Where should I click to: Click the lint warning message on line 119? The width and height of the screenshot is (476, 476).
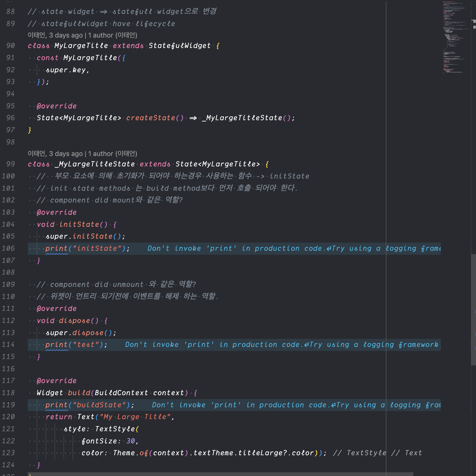pyautogui.click(x=296, y=405)
